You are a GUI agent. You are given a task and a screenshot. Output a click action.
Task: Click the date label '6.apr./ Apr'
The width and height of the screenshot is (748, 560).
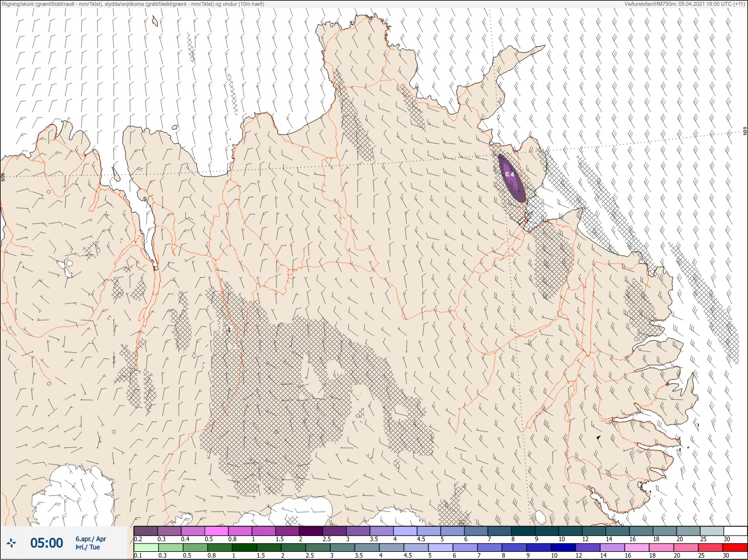(91, 538)
